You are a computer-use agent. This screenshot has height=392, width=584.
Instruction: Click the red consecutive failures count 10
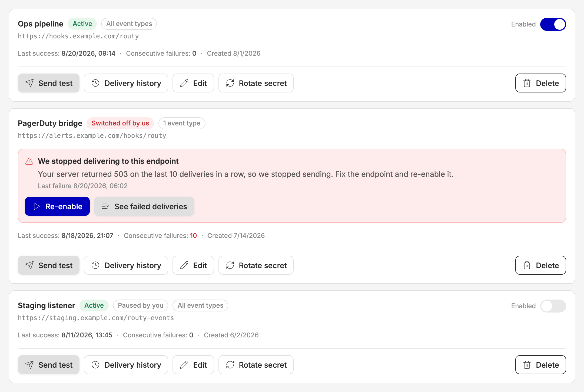click(x=193, y=236)
